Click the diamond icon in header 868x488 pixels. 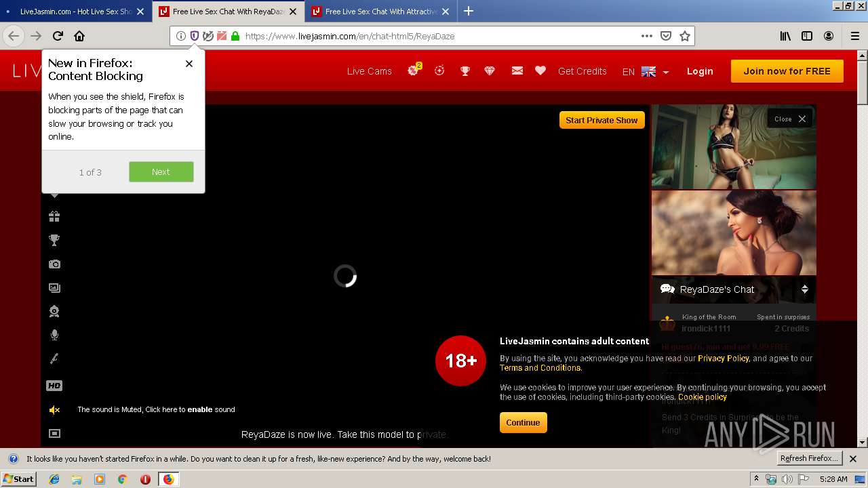[x=490, y=70]
